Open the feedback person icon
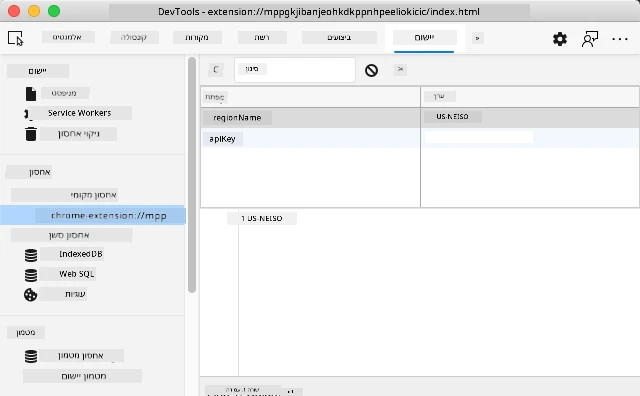 (589, 39)
